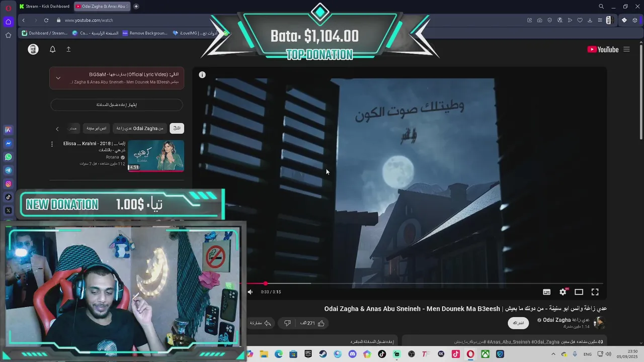
Task: Open Elissa Krahni video thumbnail
Action: click(155, 156)
